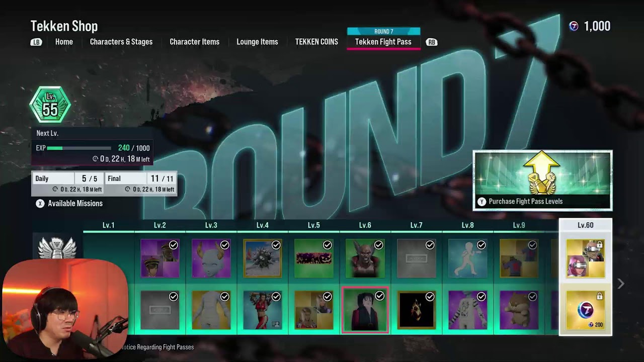Click the X button prompt icon
644x362 pixels.
(40, 204)
